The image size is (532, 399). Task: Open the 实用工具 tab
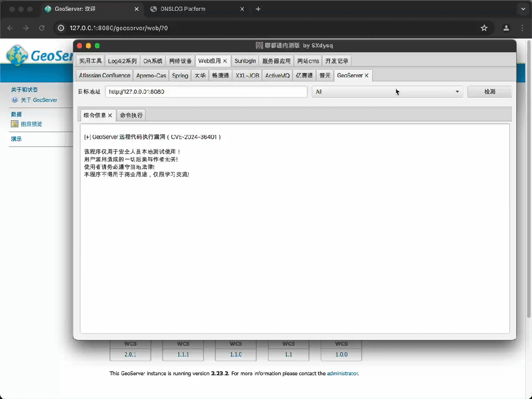90,61
